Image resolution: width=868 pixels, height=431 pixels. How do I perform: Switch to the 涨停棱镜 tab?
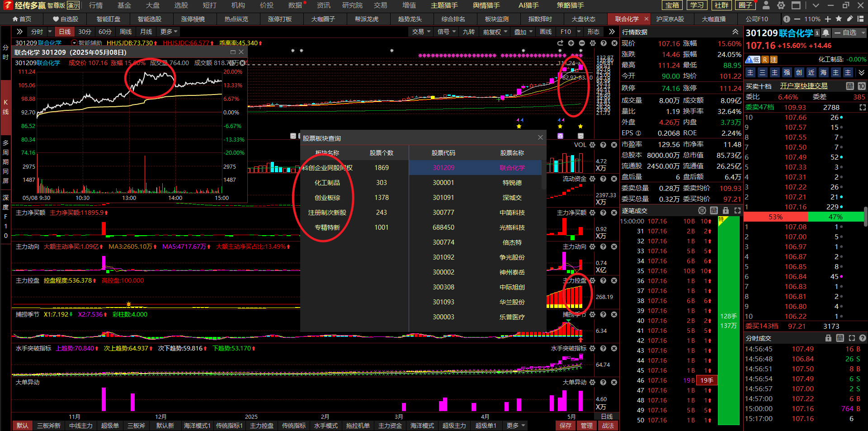tap(193, 19)
